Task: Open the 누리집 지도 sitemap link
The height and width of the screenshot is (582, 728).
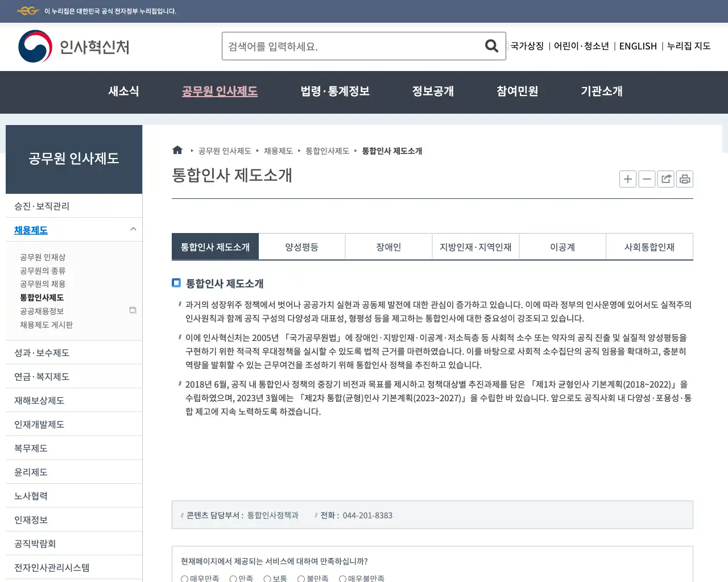Action: 689,46
